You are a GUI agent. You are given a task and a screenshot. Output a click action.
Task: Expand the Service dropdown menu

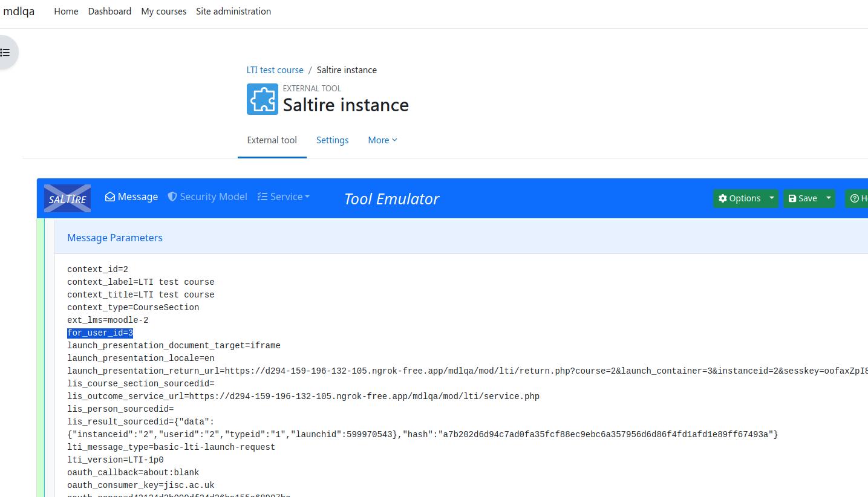[283, 197]
